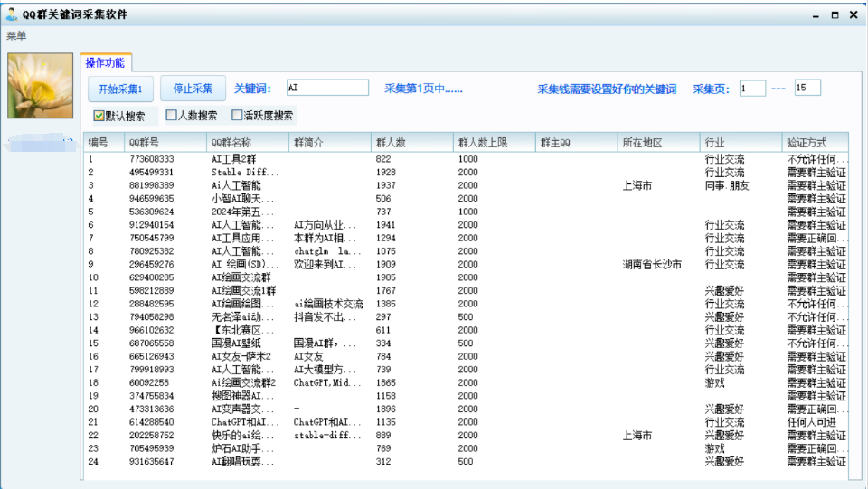Check the 活跃度搜索 option

(x=237, y=115)
